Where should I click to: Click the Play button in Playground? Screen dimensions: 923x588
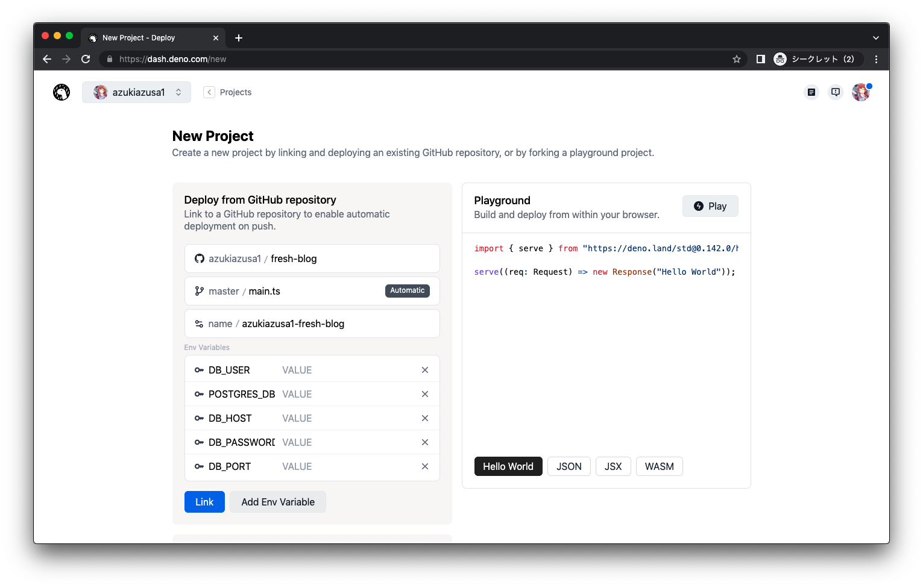710,206
